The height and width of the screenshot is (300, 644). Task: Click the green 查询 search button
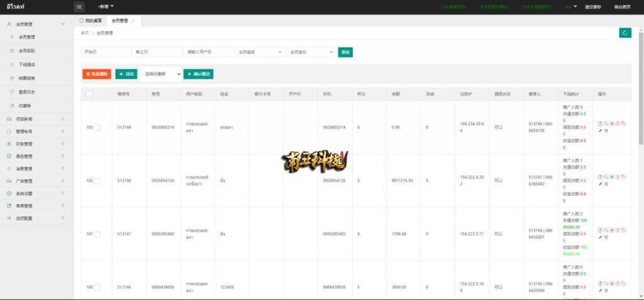point(345,52)
